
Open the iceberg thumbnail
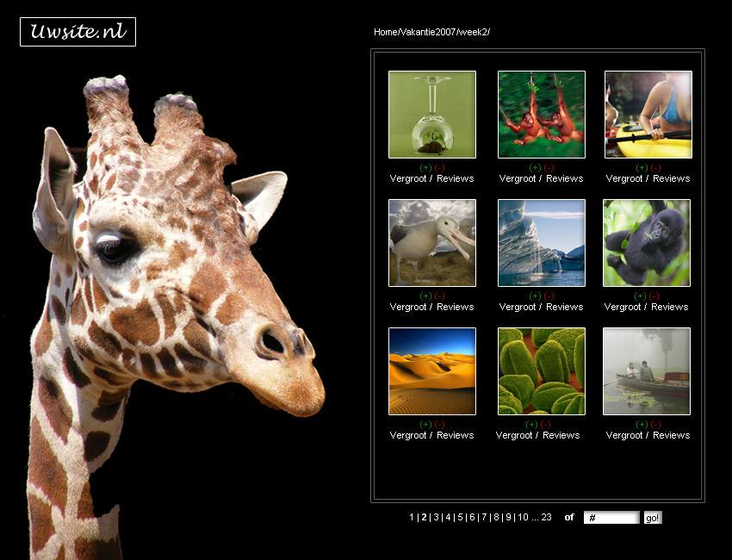tap(542, 243)
